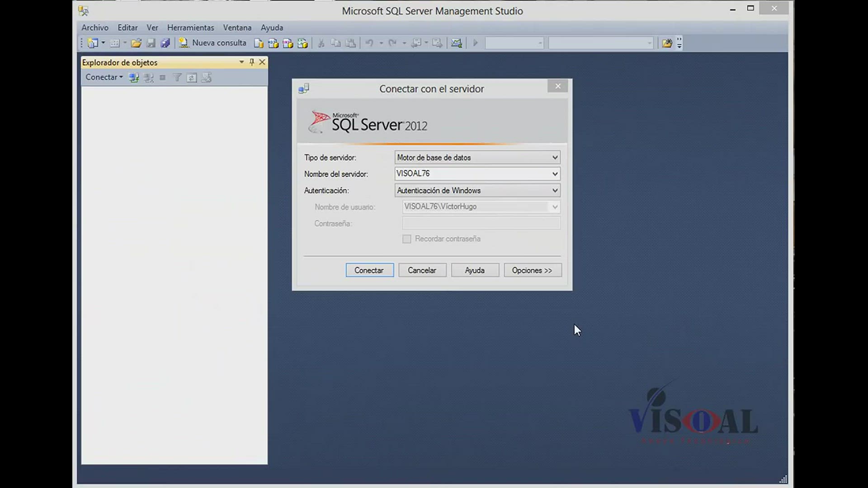Click the Analysis Services DMX query icon

288,43
